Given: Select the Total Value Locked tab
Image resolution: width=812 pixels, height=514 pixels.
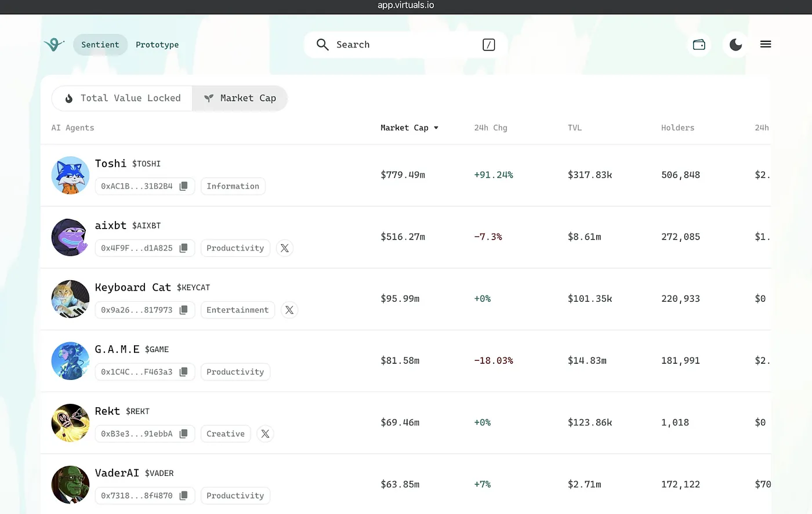Looking at the screenshot, I should pos(122,98).
